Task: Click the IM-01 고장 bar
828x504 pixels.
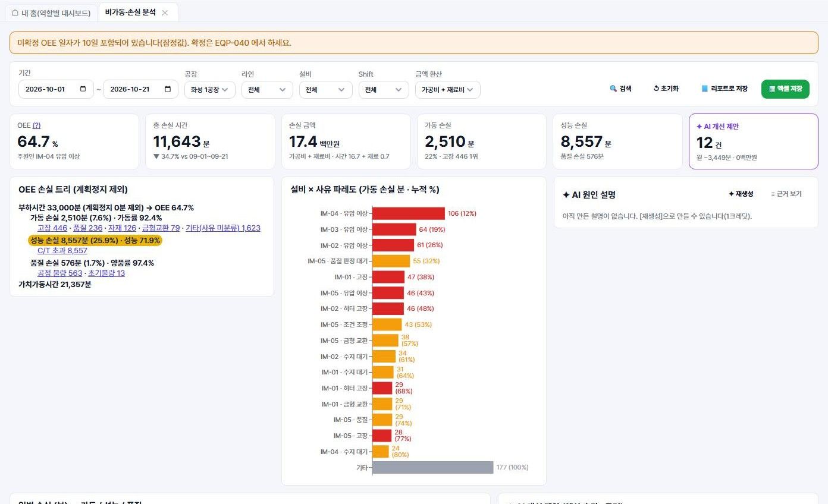Action: pos(388,277)
